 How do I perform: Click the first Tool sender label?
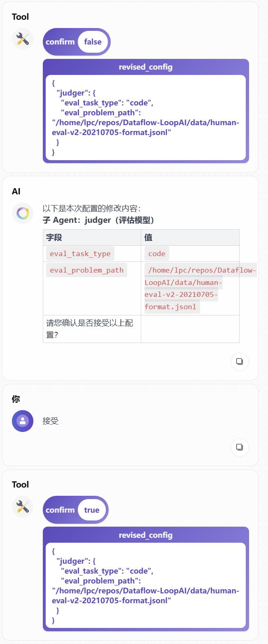[x=20, y=17]
